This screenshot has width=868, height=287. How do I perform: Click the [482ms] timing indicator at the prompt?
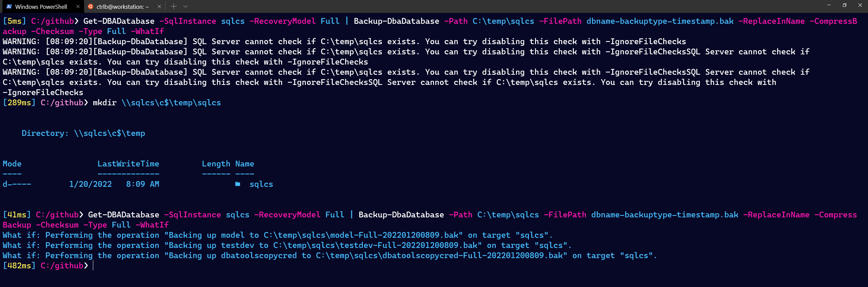click(19, 265)
